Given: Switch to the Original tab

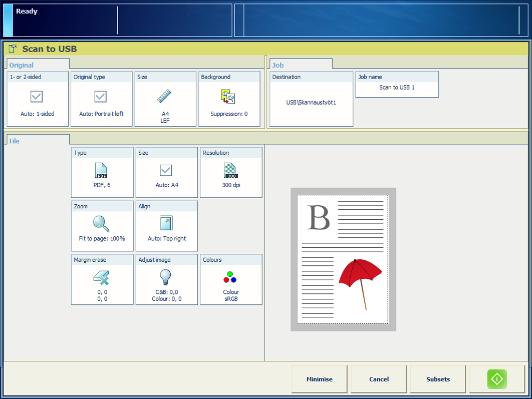Looking at the screenshot, I should [x=22, y=65].
